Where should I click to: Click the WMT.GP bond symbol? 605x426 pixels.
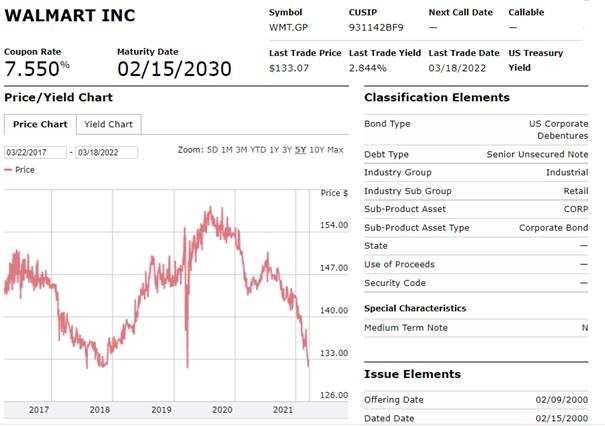(288, 27)
